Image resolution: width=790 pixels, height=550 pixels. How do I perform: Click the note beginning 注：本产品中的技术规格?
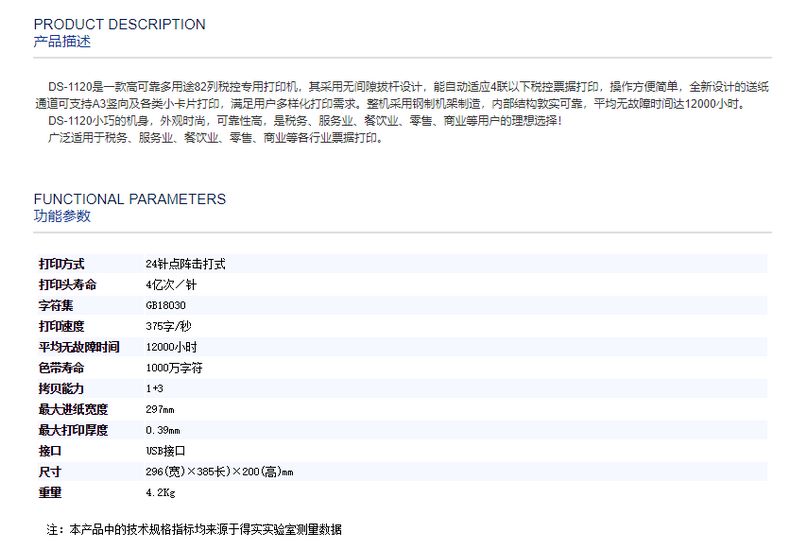click(x=194, y=529)
